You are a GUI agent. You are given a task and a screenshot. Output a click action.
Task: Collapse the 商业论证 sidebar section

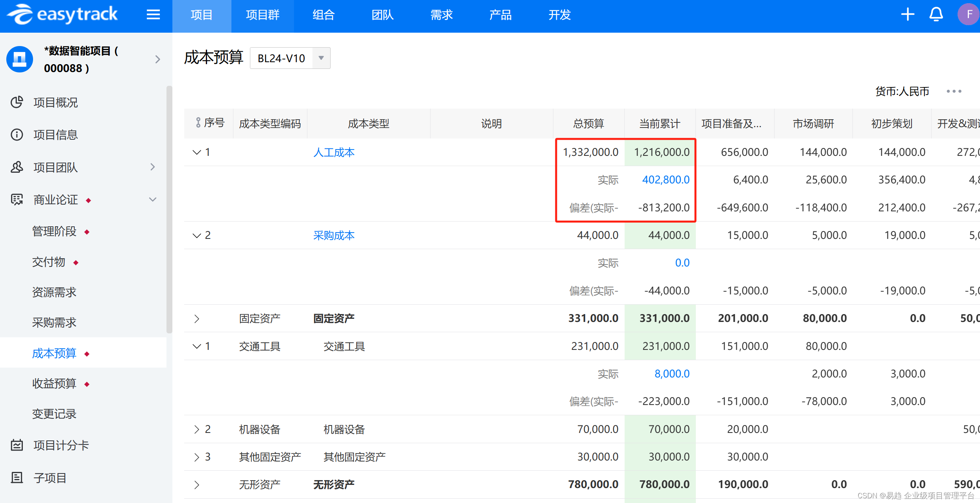[x=153, y=200]
